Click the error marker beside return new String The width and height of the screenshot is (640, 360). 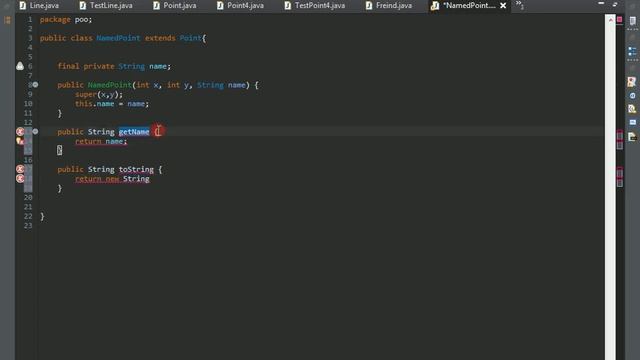click(20, 178)
